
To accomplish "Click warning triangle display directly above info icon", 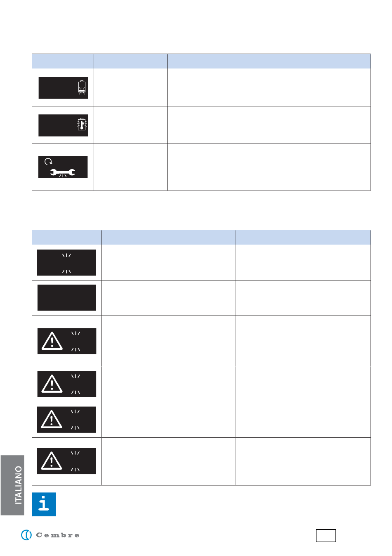I will pyautogui.click(x=66, y=461).
